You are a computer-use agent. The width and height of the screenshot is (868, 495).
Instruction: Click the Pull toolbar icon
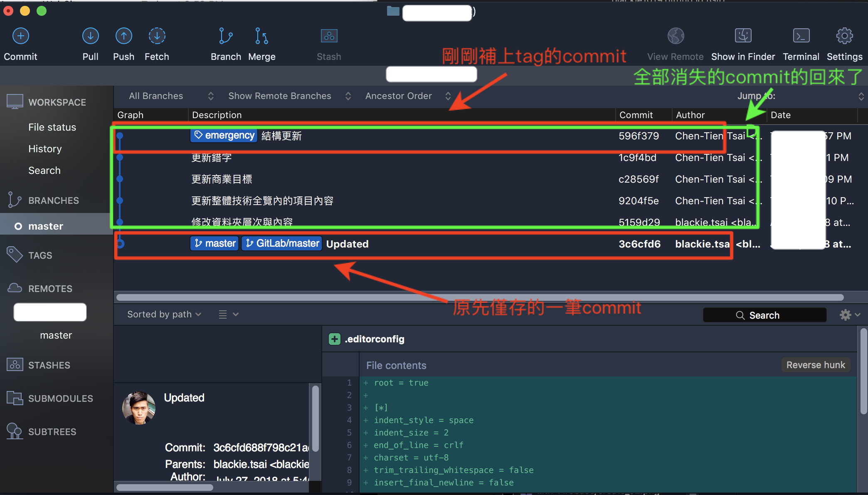pos(90,37)
